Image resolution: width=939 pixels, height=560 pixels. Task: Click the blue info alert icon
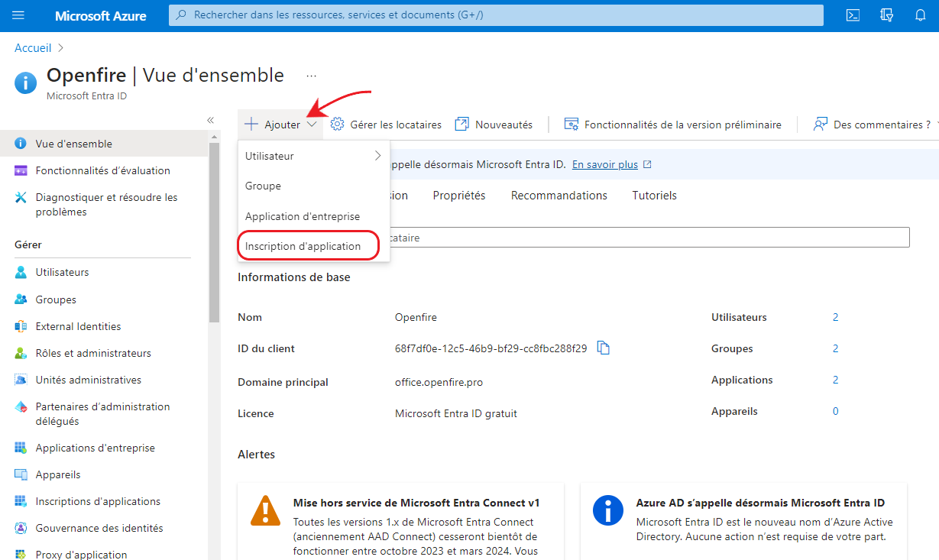(608, 510)
